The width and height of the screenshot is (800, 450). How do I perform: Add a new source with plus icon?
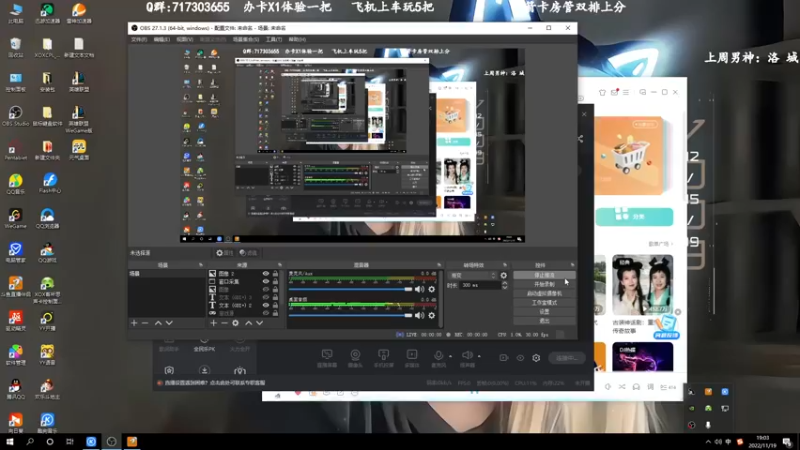(x=213, y=323)
